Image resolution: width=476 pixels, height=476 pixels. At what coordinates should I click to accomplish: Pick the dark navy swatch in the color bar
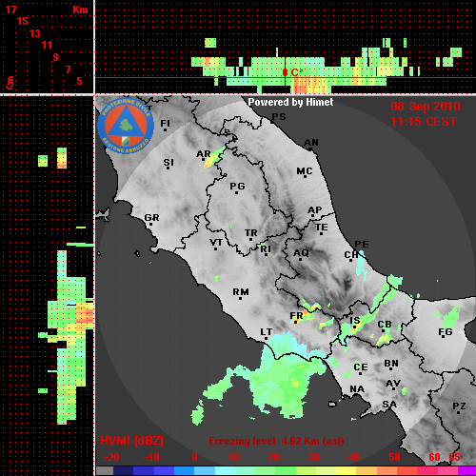click(x=123, y=470)
